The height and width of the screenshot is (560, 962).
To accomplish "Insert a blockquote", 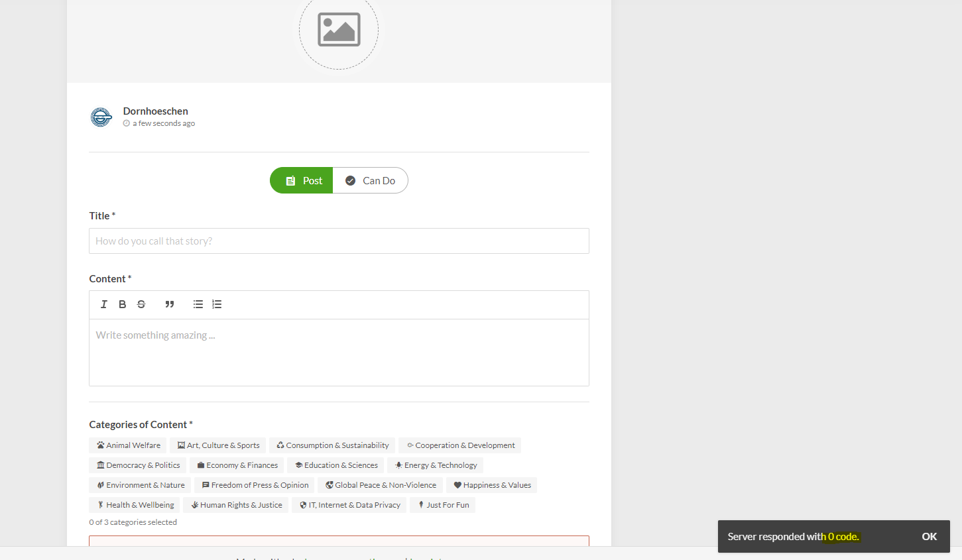I will point(170,304).
